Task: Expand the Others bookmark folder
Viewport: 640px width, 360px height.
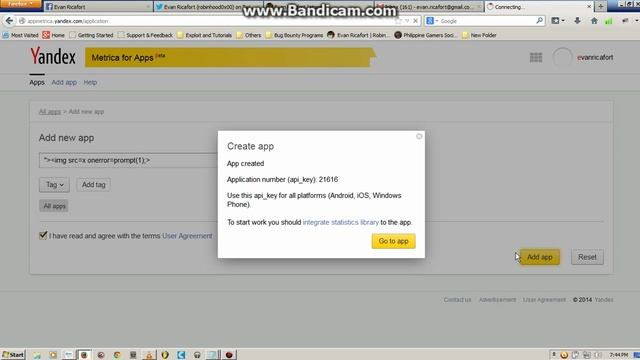Action: (249, 35)
